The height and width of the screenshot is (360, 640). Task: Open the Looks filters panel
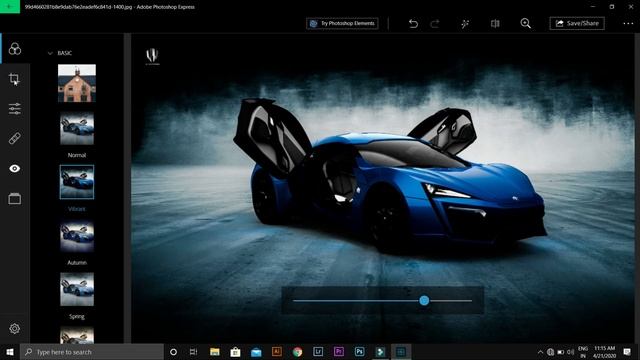15,49
